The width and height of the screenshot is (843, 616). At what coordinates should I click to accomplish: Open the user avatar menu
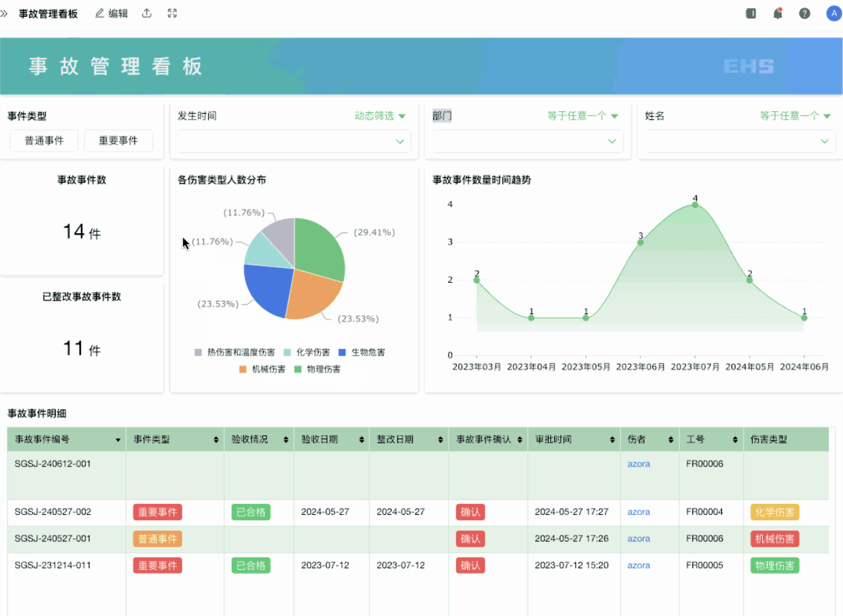(x=833, y=14)
